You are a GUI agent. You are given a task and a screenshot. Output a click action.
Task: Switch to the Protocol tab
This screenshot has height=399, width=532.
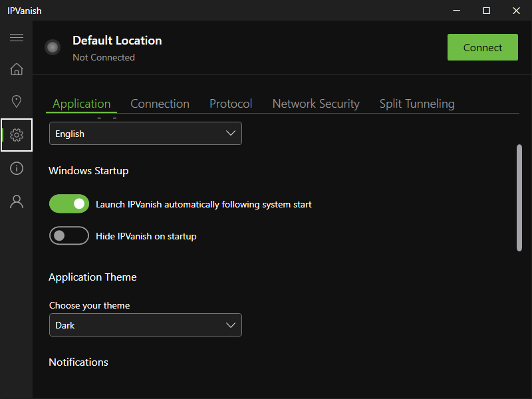point(231,104)
